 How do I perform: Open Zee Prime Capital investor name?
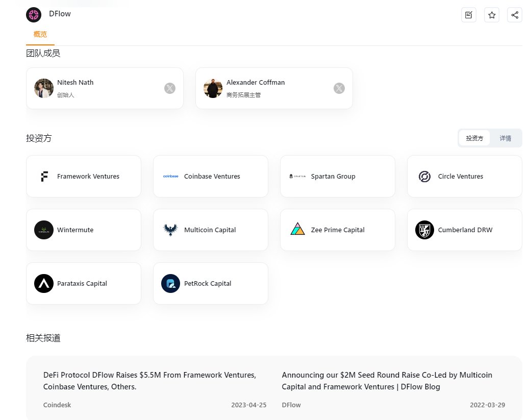click(x=337, y=230)
